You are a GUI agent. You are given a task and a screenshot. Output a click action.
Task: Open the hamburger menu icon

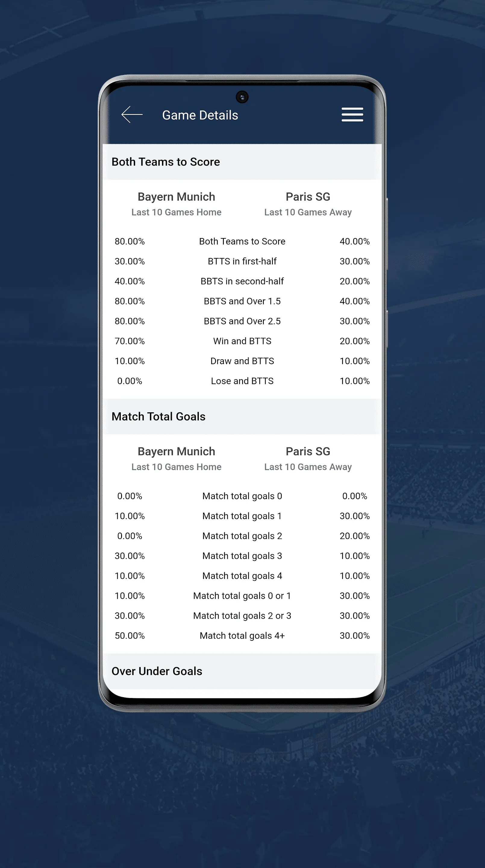click(x=352, y=115)
